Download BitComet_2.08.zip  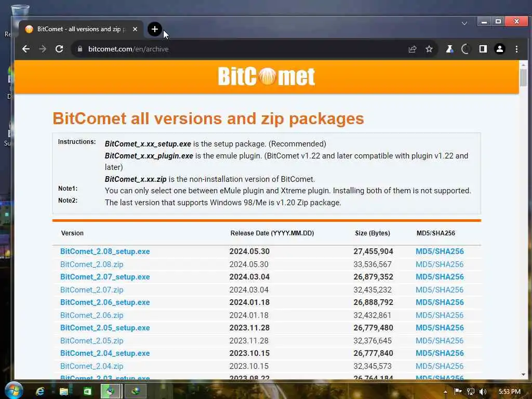coord(91,264)
